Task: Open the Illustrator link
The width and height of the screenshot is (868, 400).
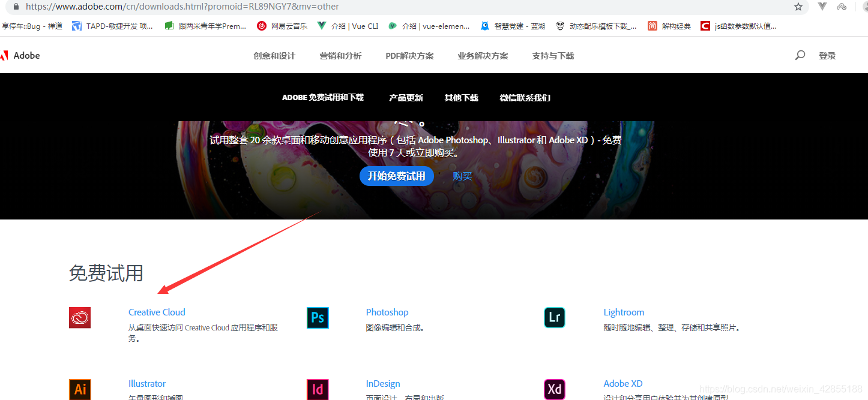Action: 147,383
